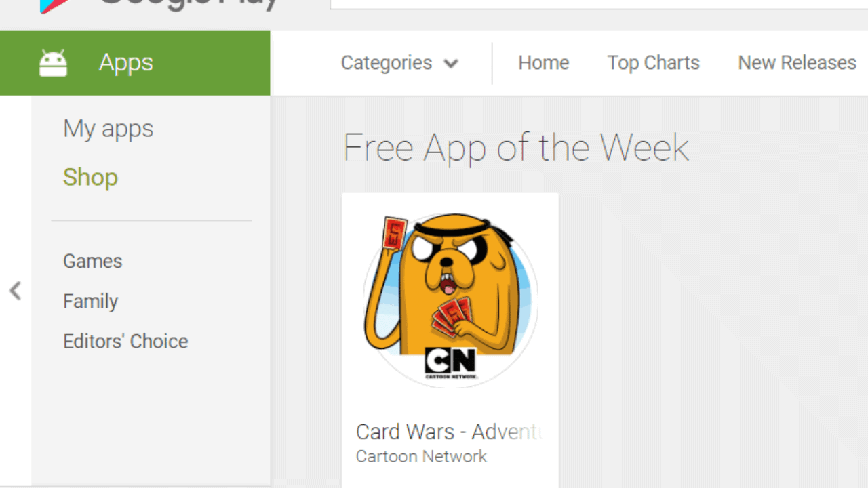Open the Free App of the Week heading
Viewport: 868px width, 488px height.
516,148
